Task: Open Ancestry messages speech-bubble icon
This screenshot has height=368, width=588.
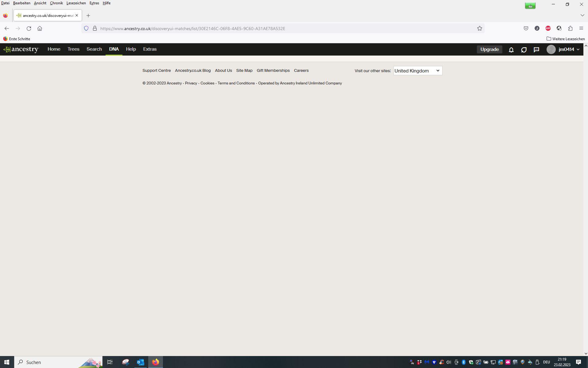Action: [x=536, y=49]
